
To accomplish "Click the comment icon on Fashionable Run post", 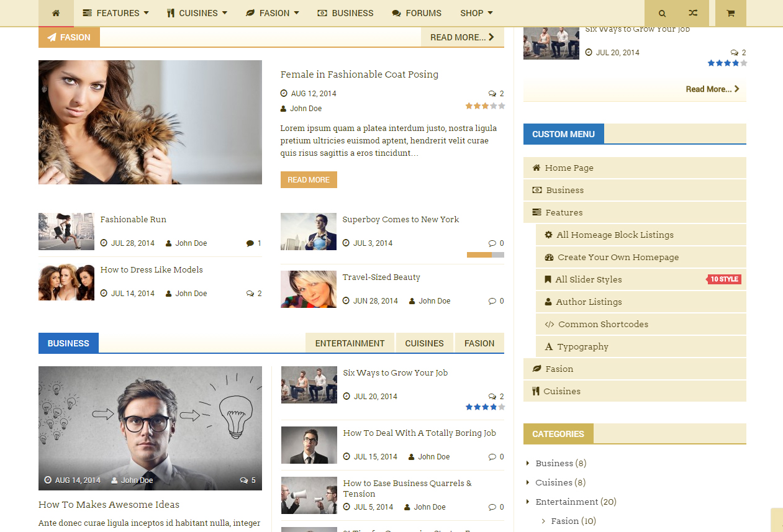I will coord(250,243).
